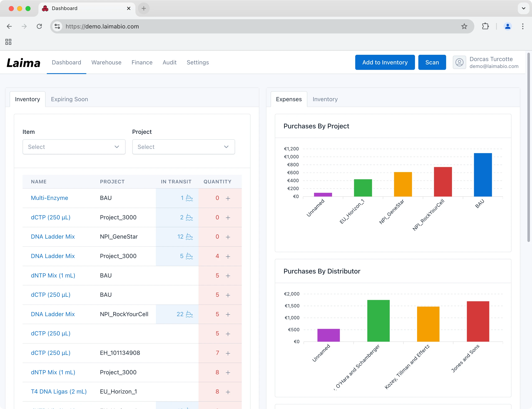Click plus icon in dNTP Mix Project_3000 row
Image resolution: width=532 pixels, height=409 pixels.
[x=228, y=372]
